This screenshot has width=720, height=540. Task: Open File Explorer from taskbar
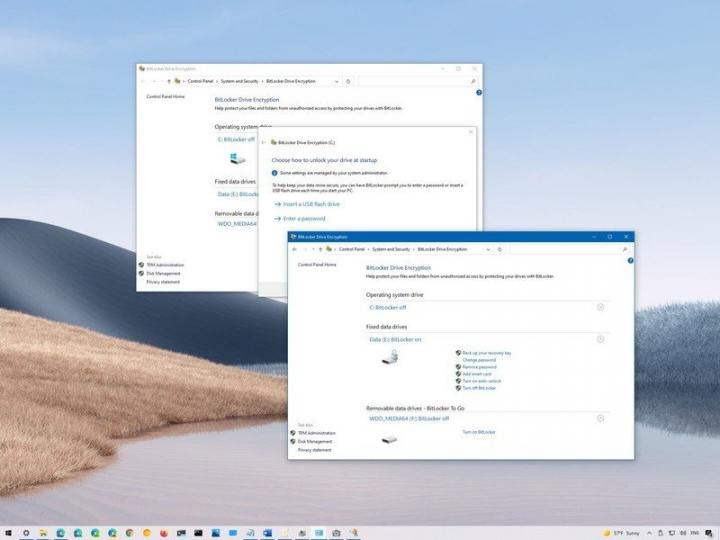tap(43, 533)
